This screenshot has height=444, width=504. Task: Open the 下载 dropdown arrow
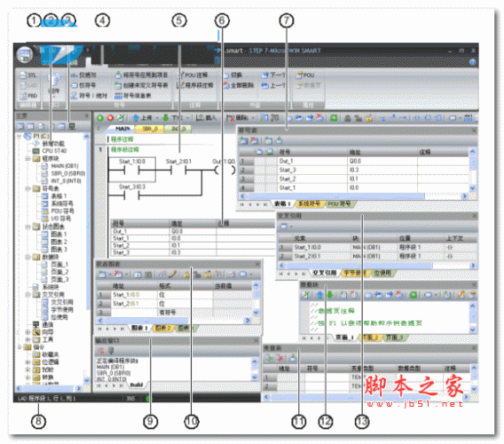pyautogui.click(x=188, y=118)
